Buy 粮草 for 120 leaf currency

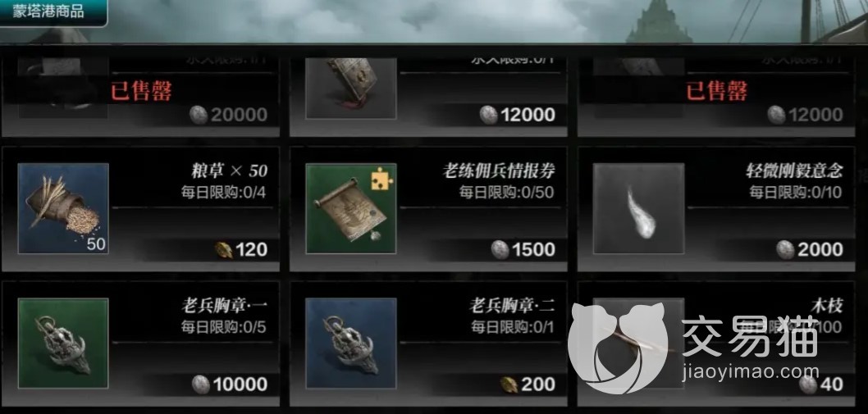[x=241, y=250]
